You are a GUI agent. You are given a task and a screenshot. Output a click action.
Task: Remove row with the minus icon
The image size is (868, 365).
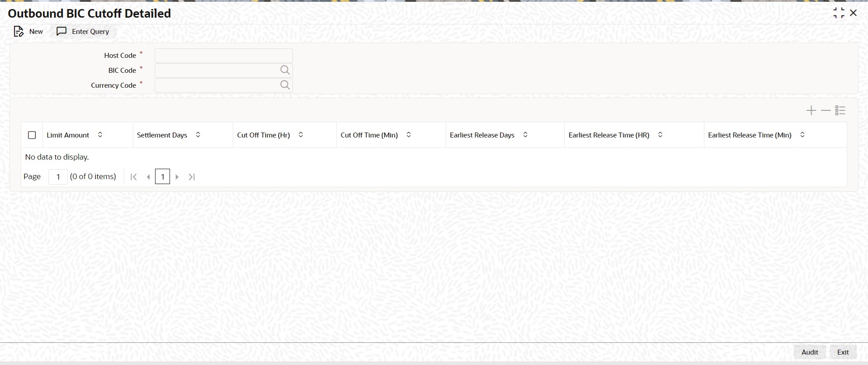[x=826, y=110]
